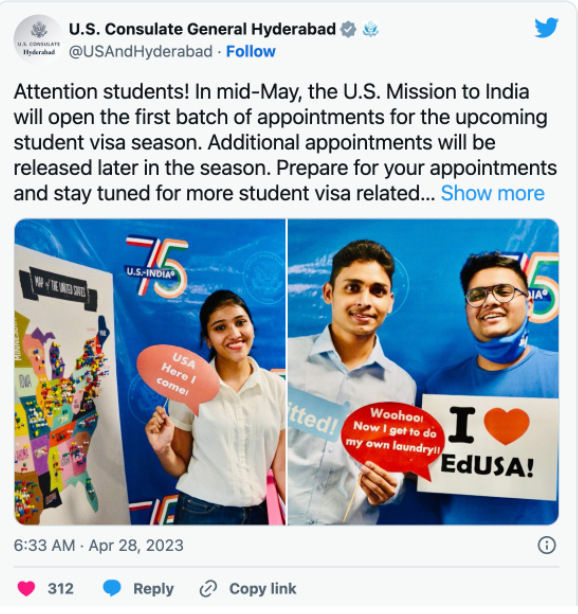The width and height of the screenshot is (578, 614).
Task: Click the Twitter bird logo
Action: tap(546, 28)
